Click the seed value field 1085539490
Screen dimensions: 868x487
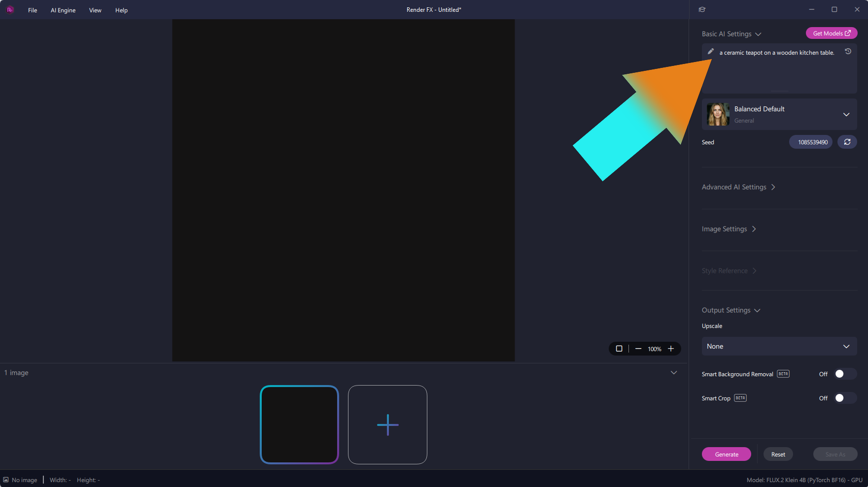811,142
